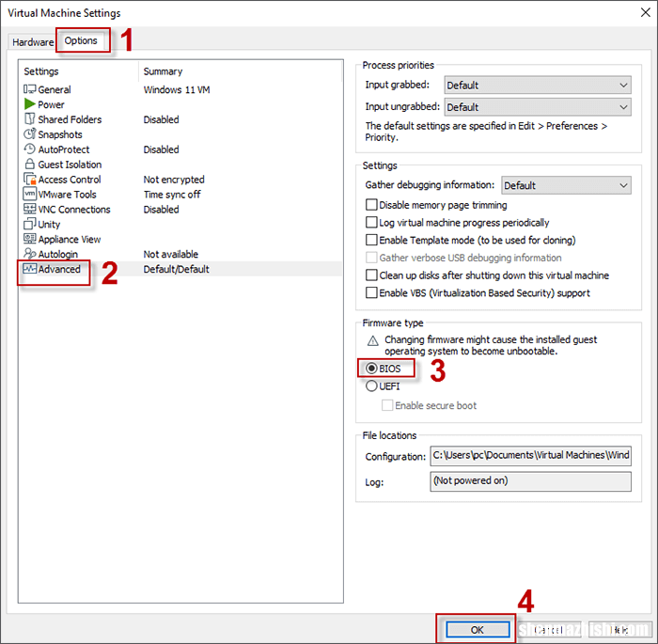
Task: Toggle Enable secure boot checkbox
Action: (387, 405)
